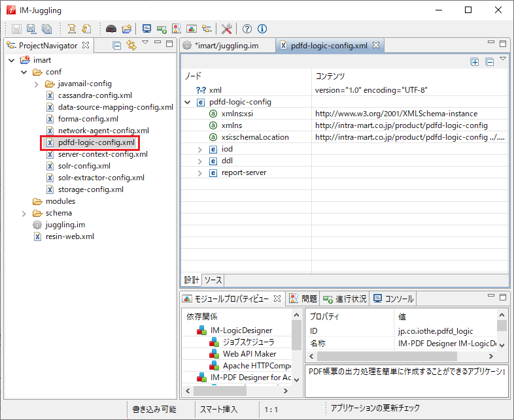Expand all nodes in XML editor
This screenshot has height=420, width=514.
pos(475,62)
